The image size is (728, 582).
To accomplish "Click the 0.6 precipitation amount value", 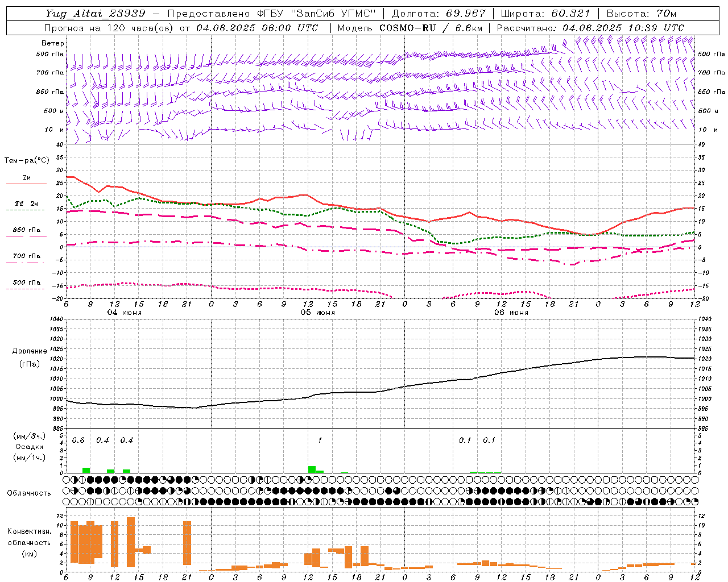I will pyautogui.click(x=78, y=440).
